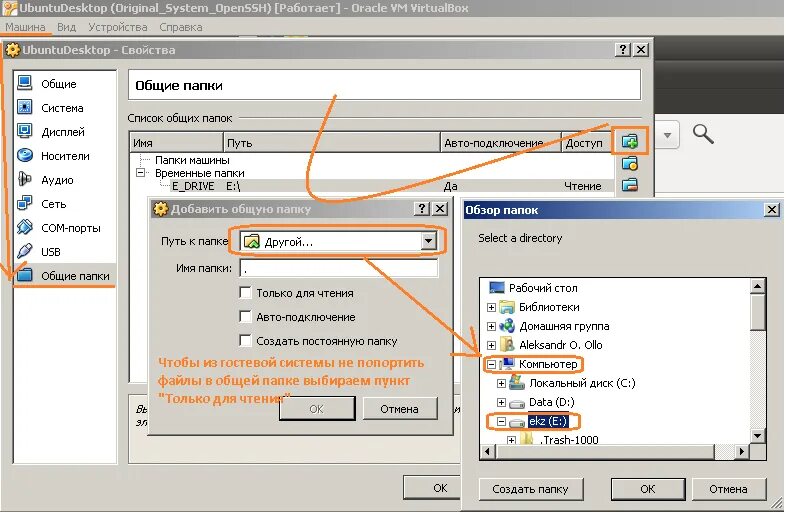This screenshot has width=786, height=512.
Task: Click the Авто-подключение column header
Action: tap(500, 143)
